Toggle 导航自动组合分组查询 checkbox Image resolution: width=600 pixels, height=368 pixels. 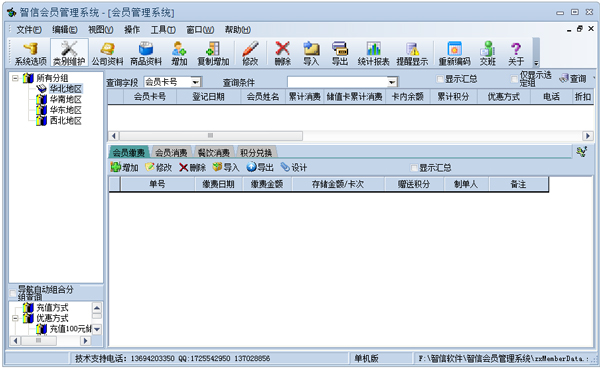[13, 293]
